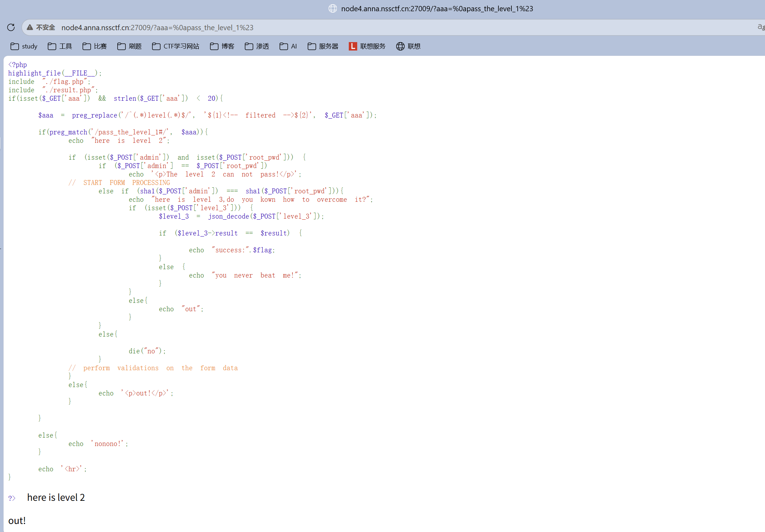Click the not-secure warning icon
The image size is (765, 532).
click(x=30, y=27)
